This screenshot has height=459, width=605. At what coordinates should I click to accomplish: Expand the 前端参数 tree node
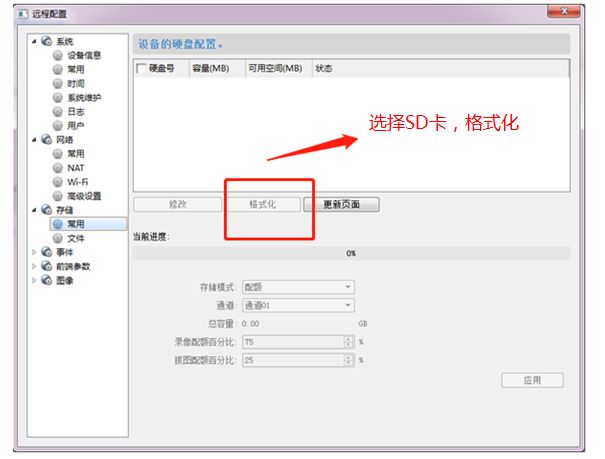coord(35,266)
